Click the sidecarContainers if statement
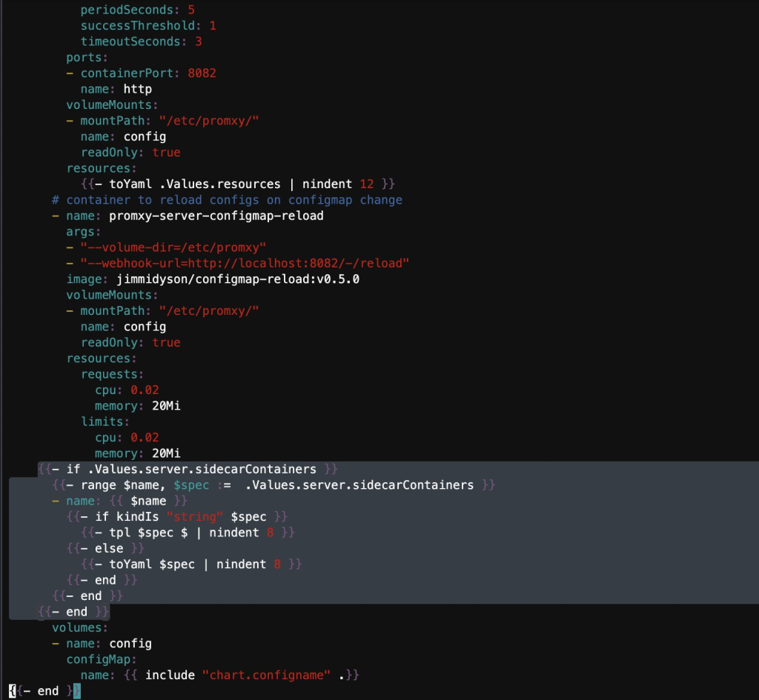 coord(185,469)
